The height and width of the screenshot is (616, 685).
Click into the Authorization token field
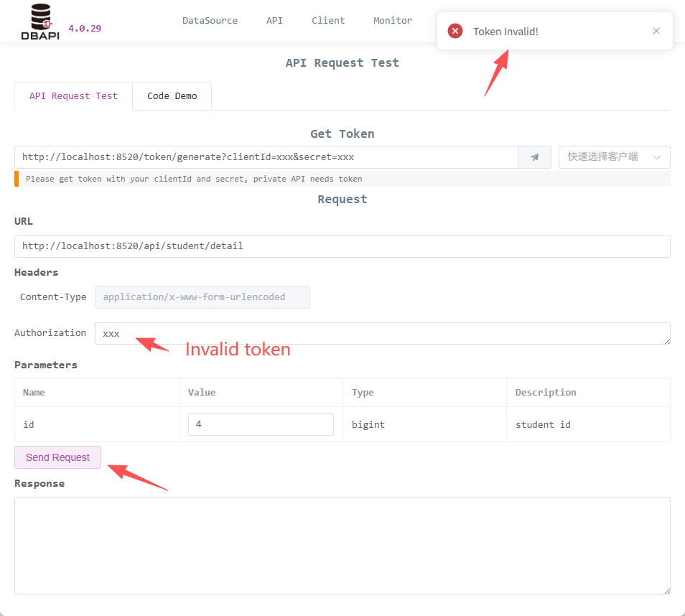[x=382, y=333]
